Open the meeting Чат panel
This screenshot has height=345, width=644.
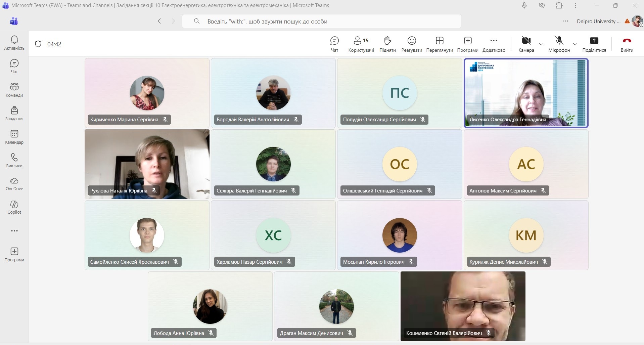coord(334,44)
